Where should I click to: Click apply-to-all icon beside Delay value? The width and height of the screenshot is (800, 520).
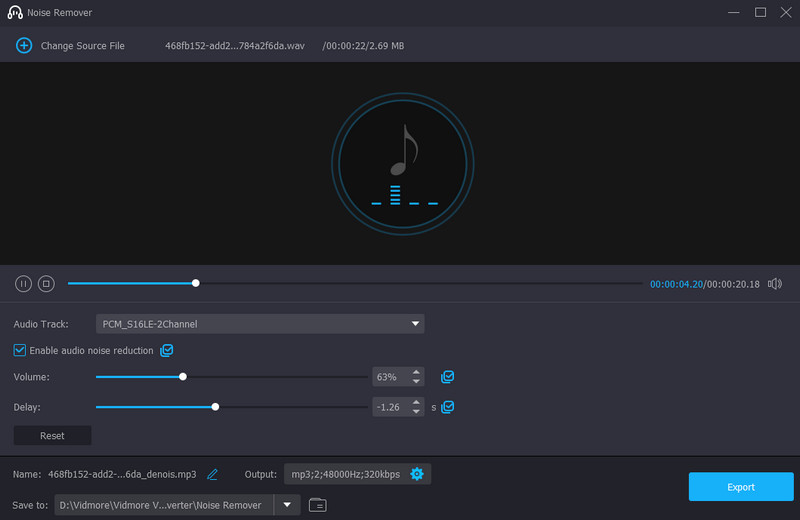(448, 407)
